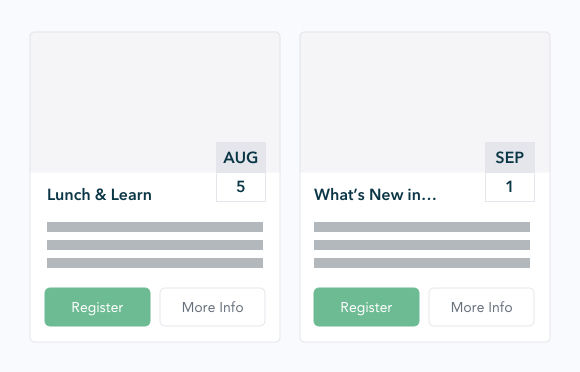Open More Info for Lunch & Learn
This screenshot has width=580, height=372.
point(212,307)
